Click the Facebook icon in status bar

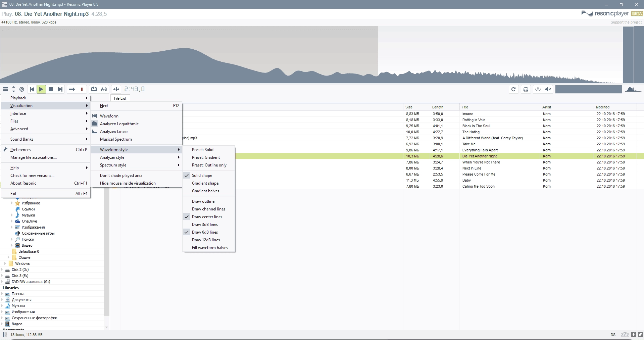point(634,335)
